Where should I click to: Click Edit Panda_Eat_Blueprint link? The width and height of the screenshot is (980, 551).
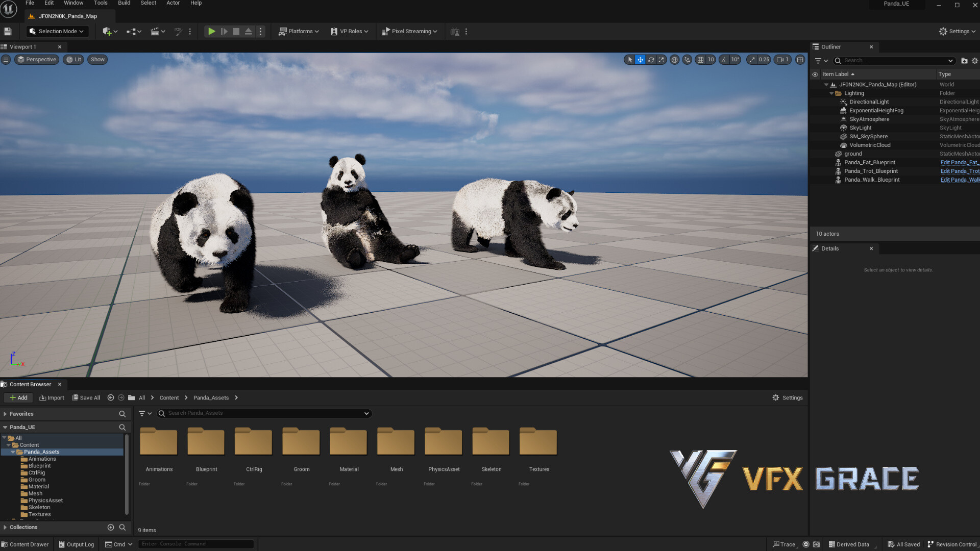[x=960, y=162]
